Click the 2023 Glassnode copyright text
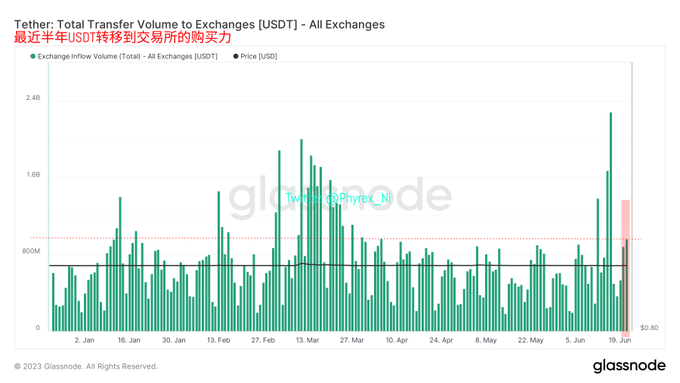680x383 pixels. click(86, 367)
